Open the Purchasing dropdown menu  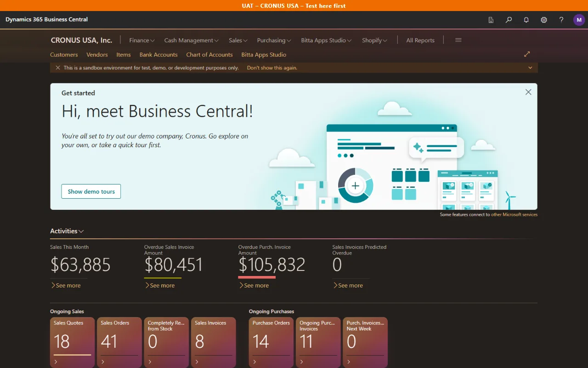(274, 40)
